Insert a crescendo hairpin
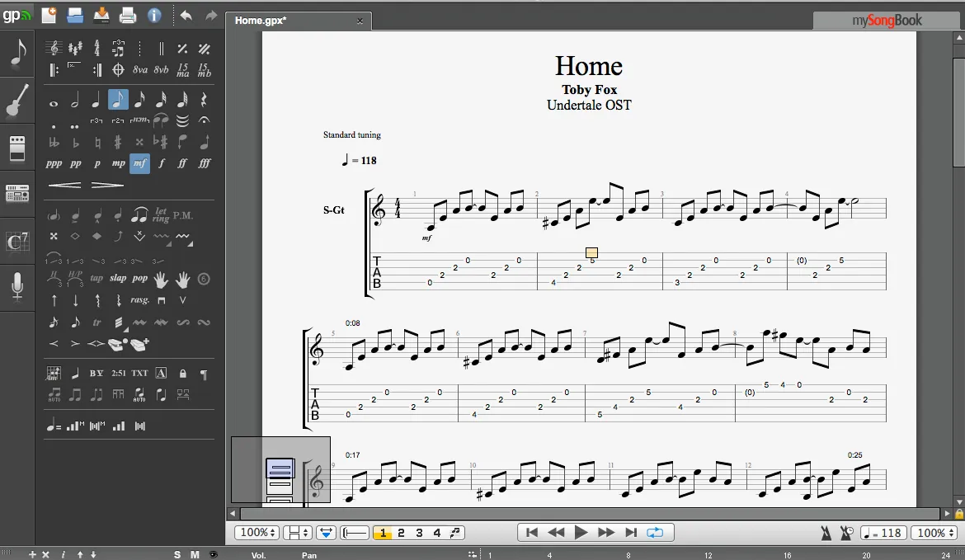 [x=64, y=185]
